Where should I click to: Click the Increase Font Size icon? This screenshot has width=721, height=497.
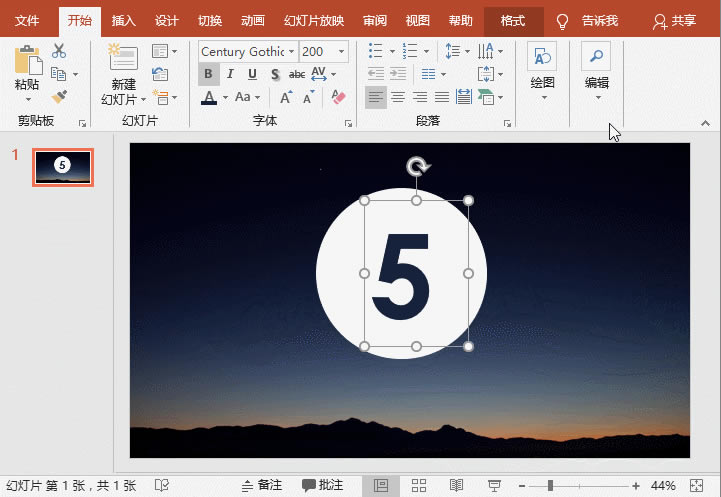point(286,97)
